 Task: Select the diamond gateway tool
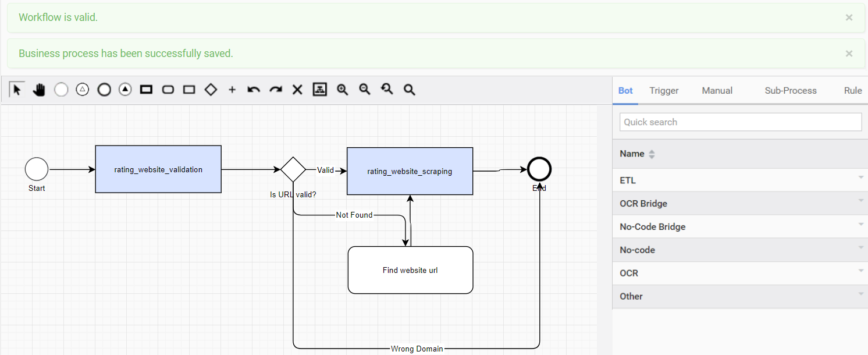pyautogui.click(x=211, y=90)
